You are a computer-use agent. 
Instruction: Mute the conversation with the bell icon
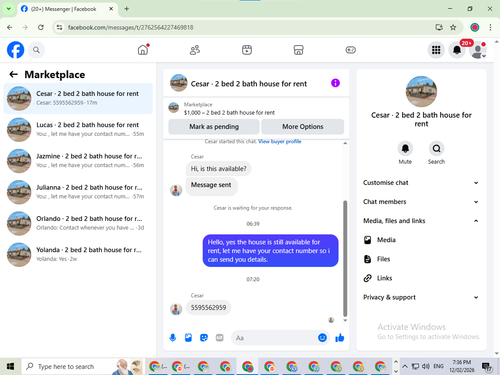[405, 148]
